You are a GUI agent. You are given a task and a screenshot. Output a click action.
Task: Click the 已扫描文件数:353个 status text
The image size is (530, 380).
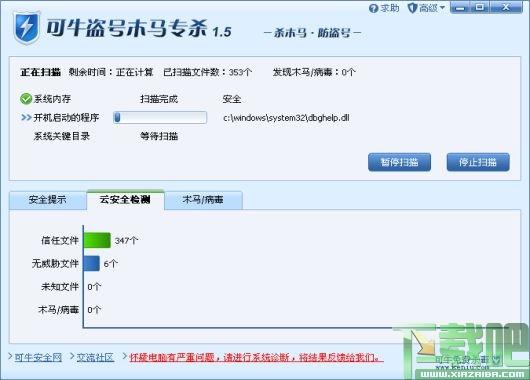click(208, 72)
